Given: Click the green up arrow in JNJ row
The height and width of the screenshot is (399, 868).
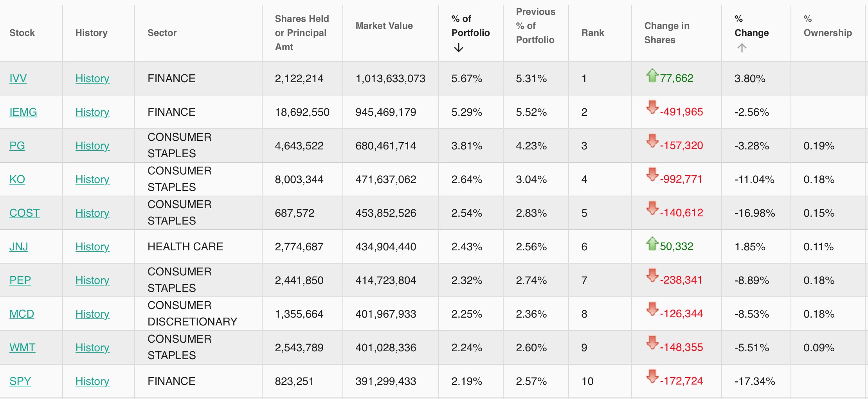Looking at the screenshot, I should point(652,243).
